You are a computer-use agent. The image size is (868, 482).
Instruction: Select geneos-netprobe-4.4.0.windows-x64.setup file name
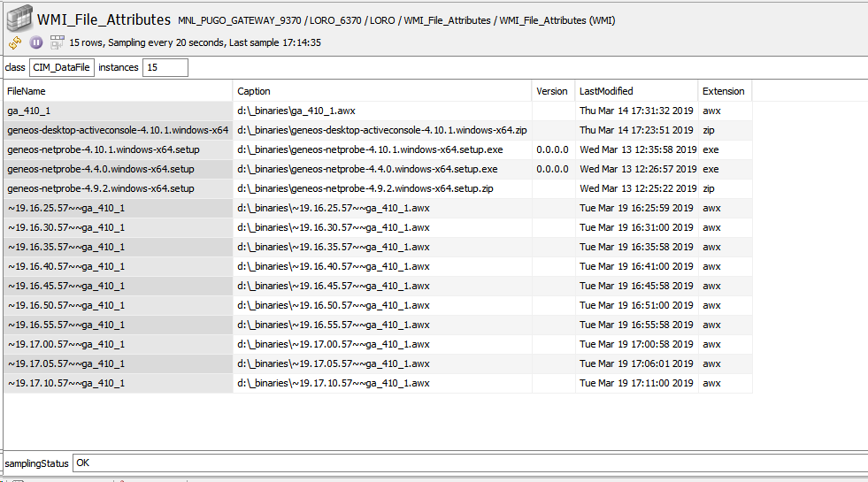click(x=118, y=169)
